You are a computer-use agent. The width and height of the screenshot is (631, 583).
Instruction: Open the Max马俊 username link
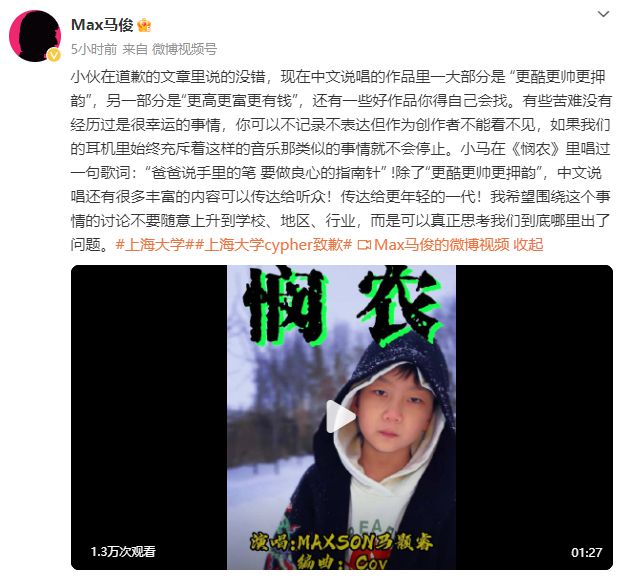coord(102,25)
